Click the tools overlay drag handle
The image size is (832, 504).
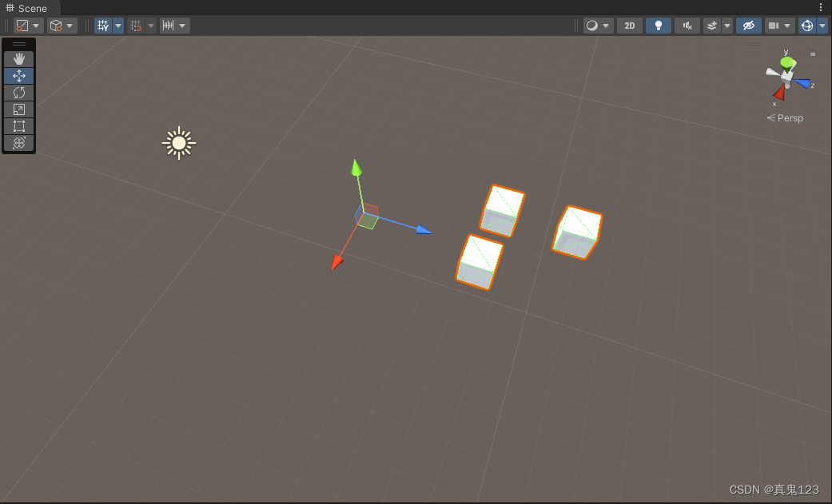coord(19,43)
